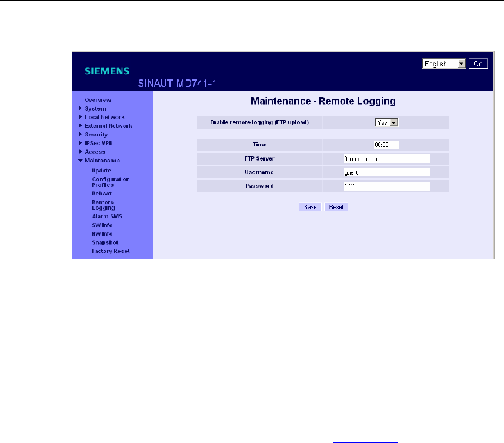Screen dimensions: 504x443
Task: Select Maintenance menu item
Action: click(102, 161)
